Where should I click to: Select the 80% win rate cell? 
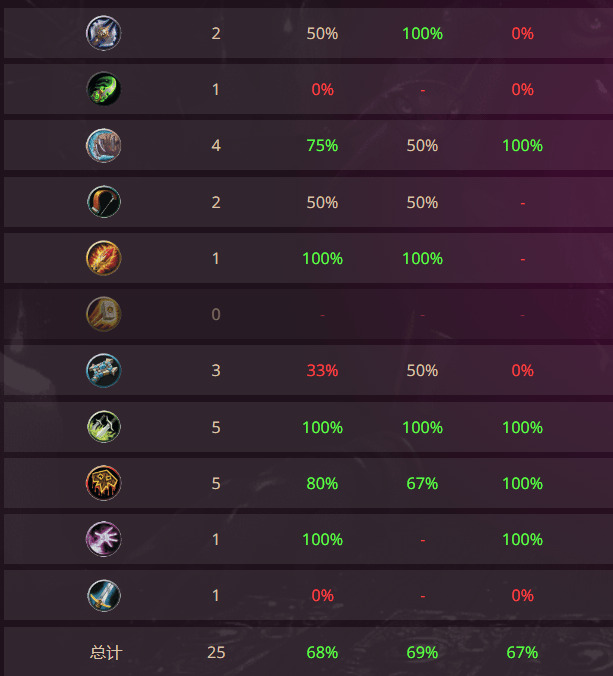[x=322, y=483]
